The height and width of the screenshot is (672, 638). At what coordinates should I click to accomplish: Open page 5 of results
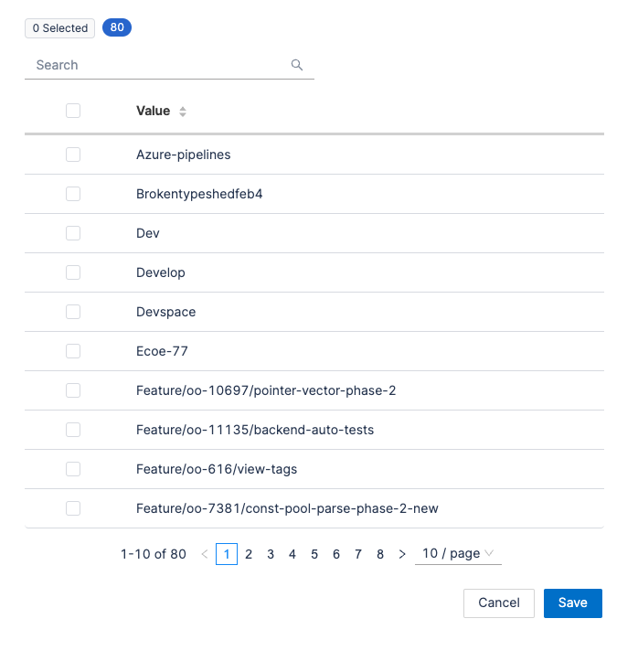(x=314, y=554)
